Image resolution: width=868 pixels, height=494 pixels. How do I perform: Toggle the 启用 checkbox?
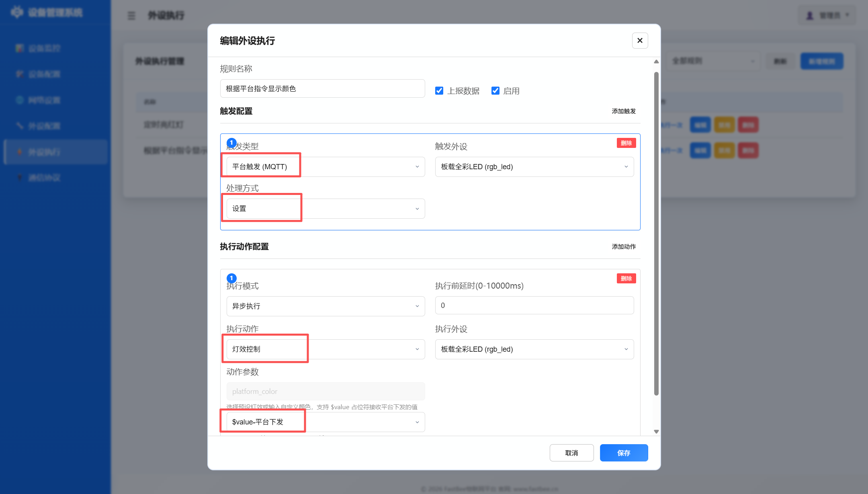pyautogui.click(x=495, y=91)
